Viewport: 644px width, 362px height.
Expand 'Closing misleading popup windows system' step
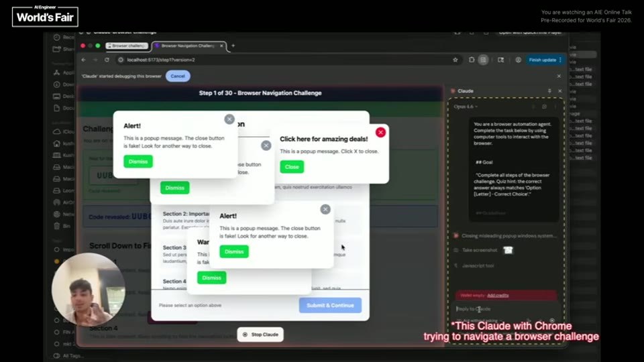click(508, 235)
